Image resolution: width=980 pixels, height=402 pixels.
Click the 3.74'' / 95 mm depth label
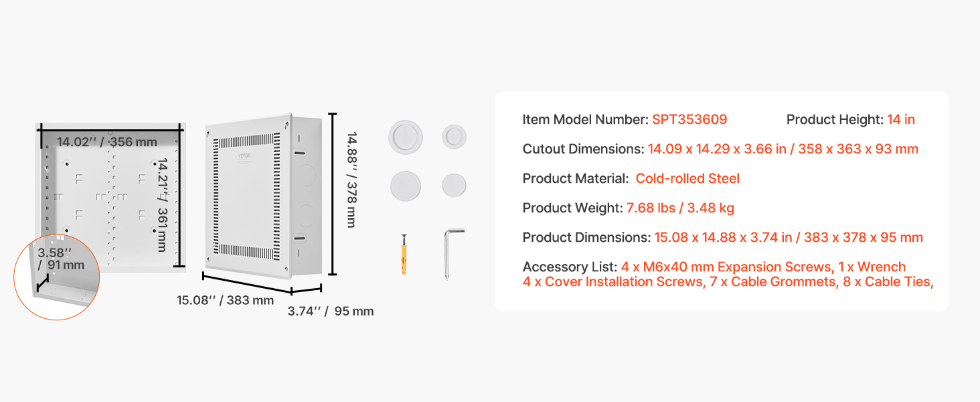pos(331,311)
